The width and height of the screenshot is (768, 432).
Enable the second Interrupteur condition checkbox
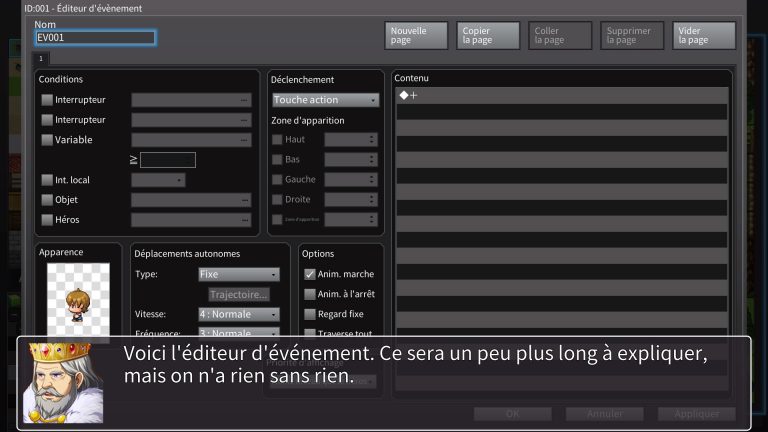[x=47, y=120]
